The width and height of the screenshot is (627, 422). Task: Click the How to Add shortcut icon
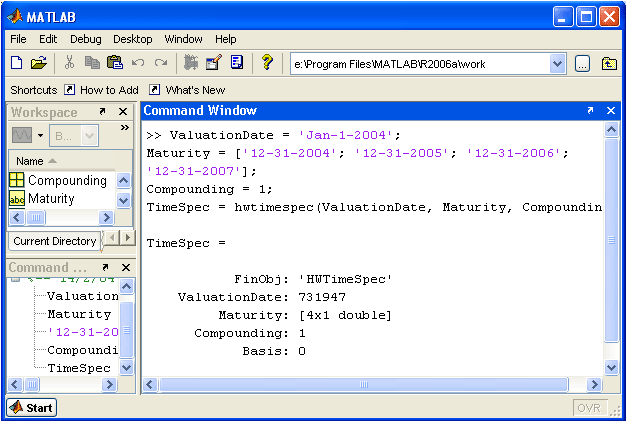click(70, 90)
